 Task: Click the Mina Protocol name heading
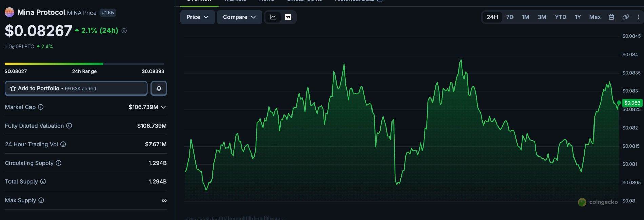[x=41, y=12]
